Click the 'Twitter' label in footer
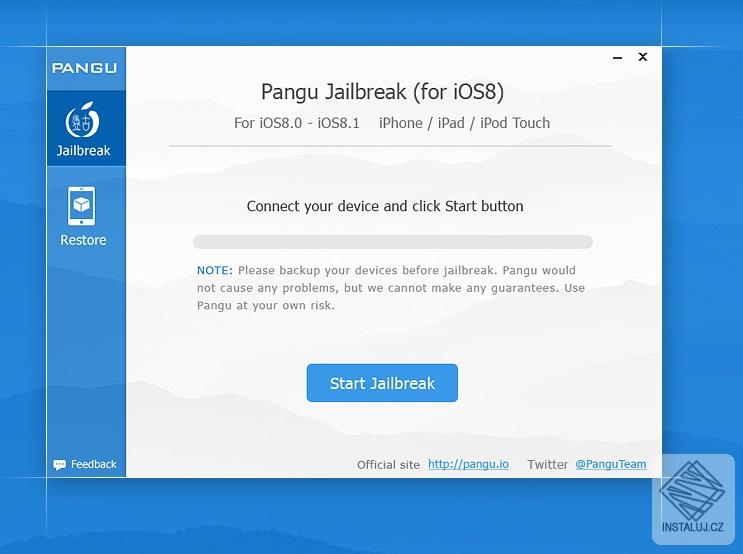This screenshot has width=743, height=554. (547, 464)
